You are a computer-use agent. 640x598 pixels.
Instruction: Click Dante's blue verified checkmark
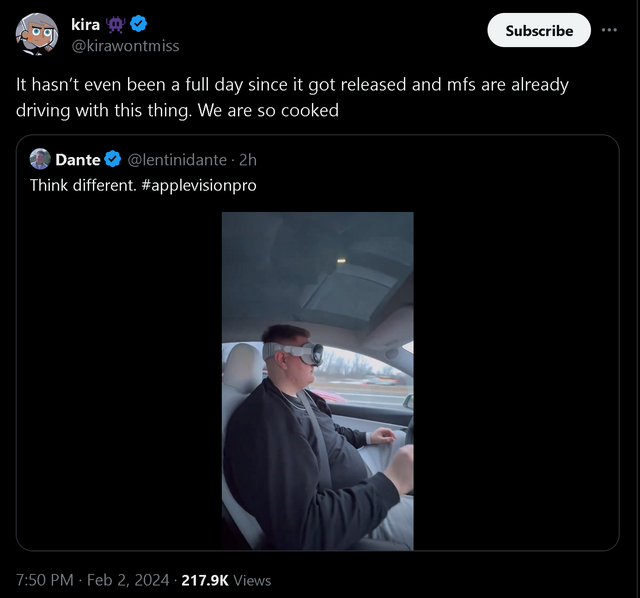(x=113, y=159)
